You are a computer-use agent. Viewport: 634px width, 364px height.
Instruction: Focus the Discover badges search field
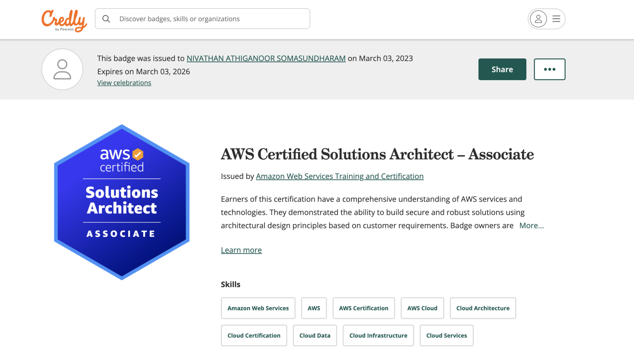(x=202, y=19)
